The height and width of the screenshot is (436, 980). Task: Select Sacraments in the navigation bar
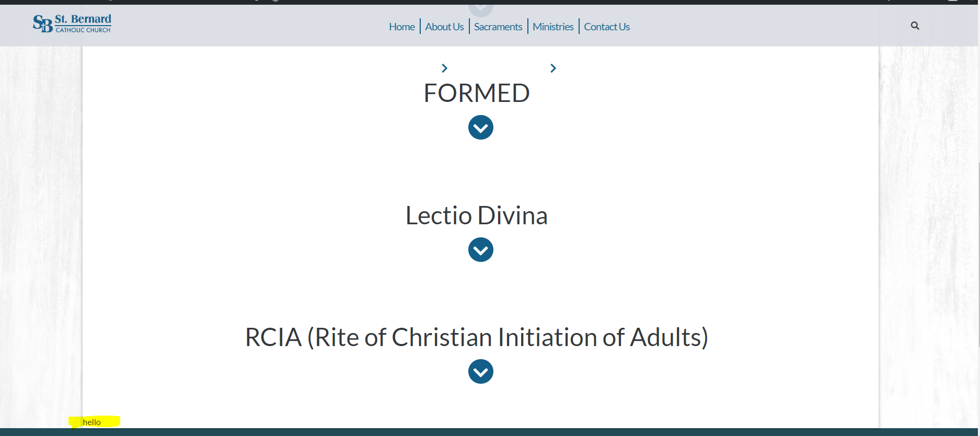(498, 27)
